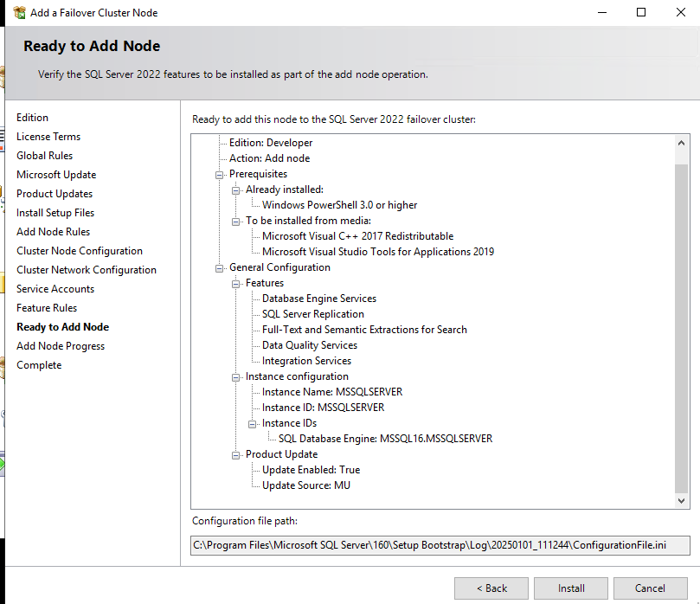
Task: Select the Ready to Add Node step
Action: click(x=62, y=327)
